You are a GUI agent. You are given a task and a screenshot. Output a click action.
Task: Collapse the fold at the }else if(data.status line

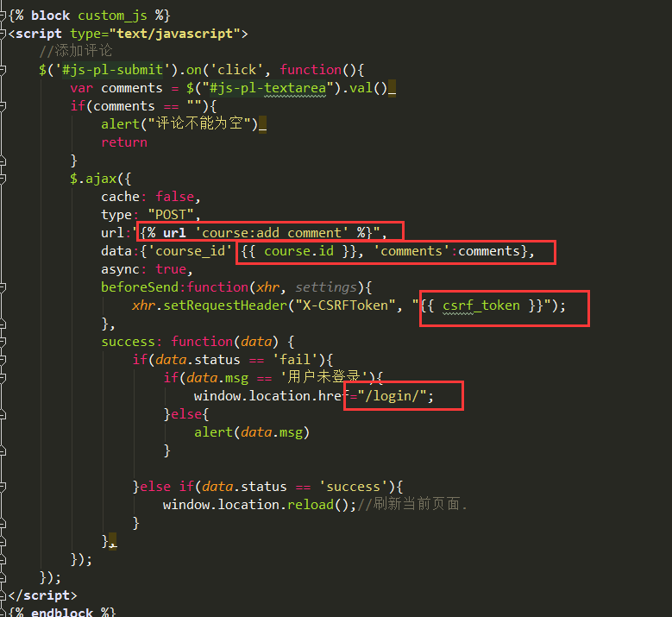point(2,487)
